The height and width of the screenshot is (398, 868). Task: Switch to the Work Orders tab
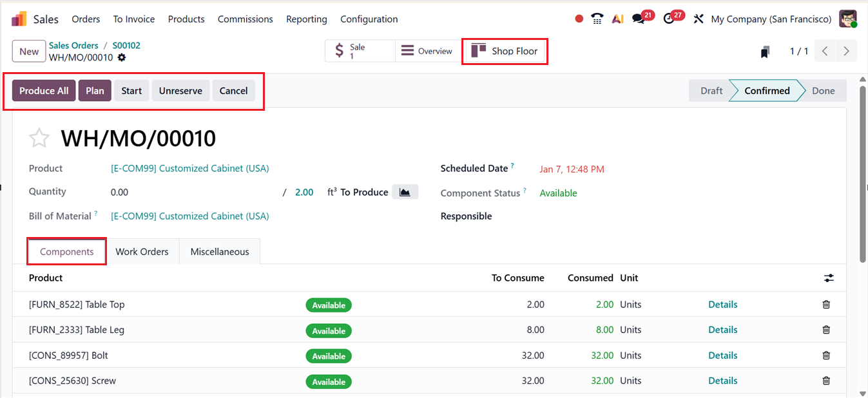(x=142, y=252)
